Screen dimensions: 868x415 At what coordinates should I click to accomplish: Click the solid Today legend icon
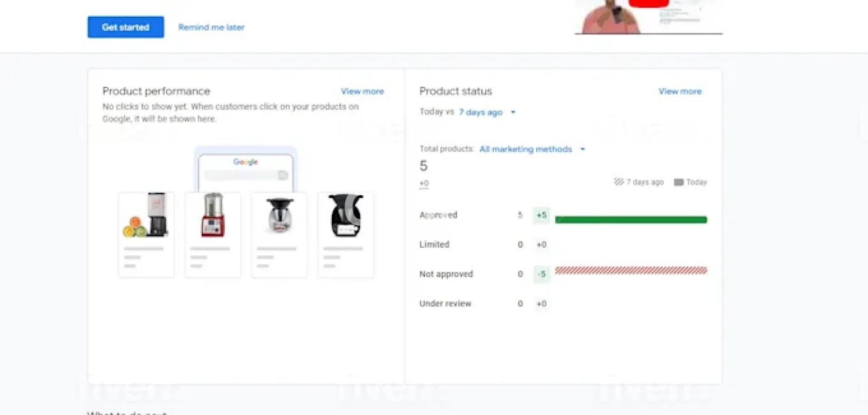(x=678, y=182)
